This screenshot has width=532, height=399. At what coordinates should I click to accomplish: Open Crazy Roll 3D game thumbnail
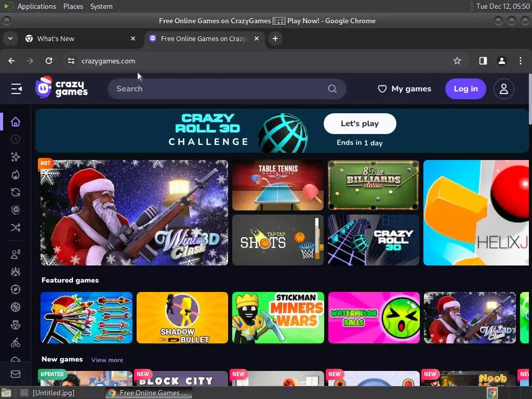[373, 240]
